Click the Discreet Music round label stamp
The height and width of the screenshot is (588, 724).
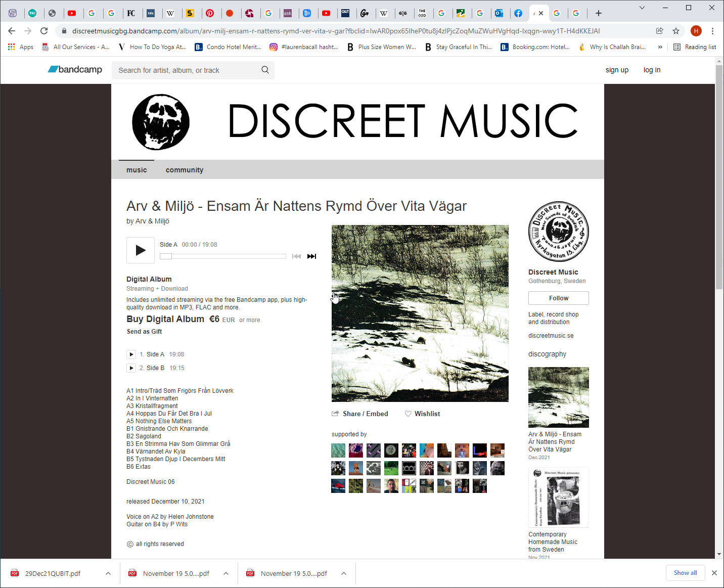tap(559, 232)
